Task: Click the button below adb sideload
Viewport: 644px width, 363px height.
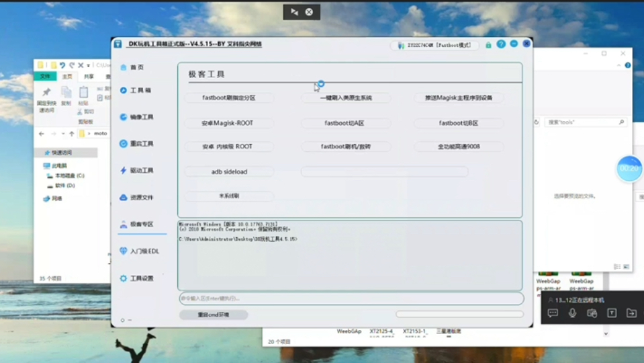Action: point(229,196)
